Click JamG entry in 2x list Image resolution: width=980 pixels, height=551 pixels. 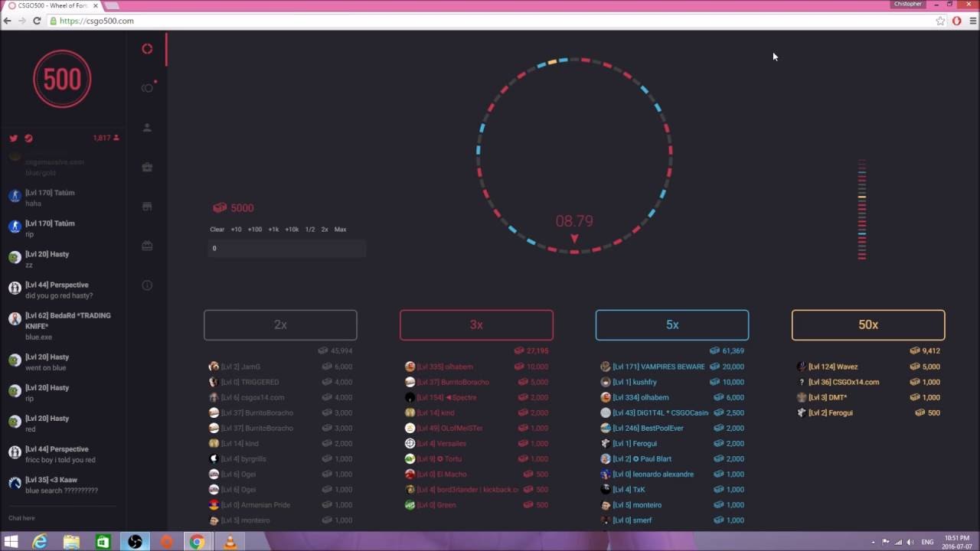[x=280, y=367]
